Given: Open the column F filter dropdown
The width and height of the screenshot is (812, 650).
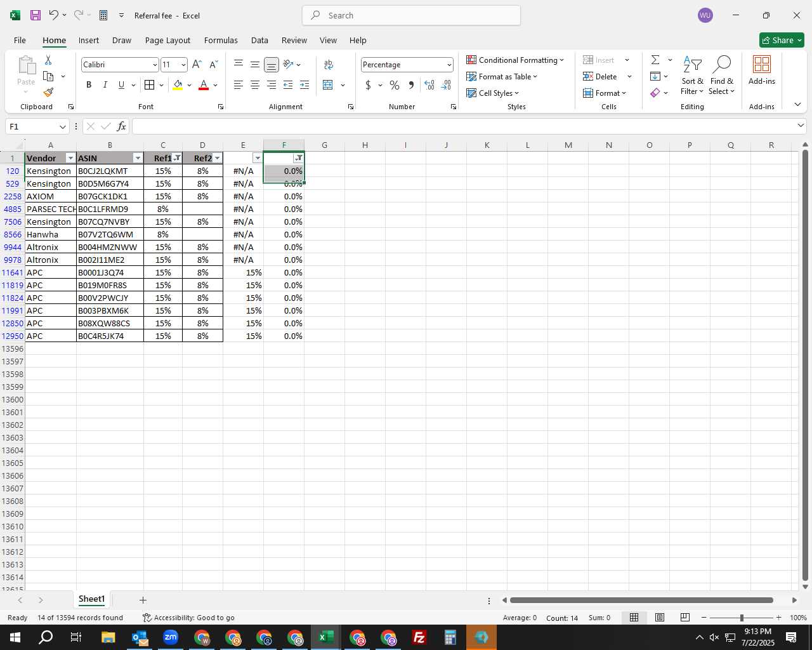Looking at the screenshot, I should point(298,158).
